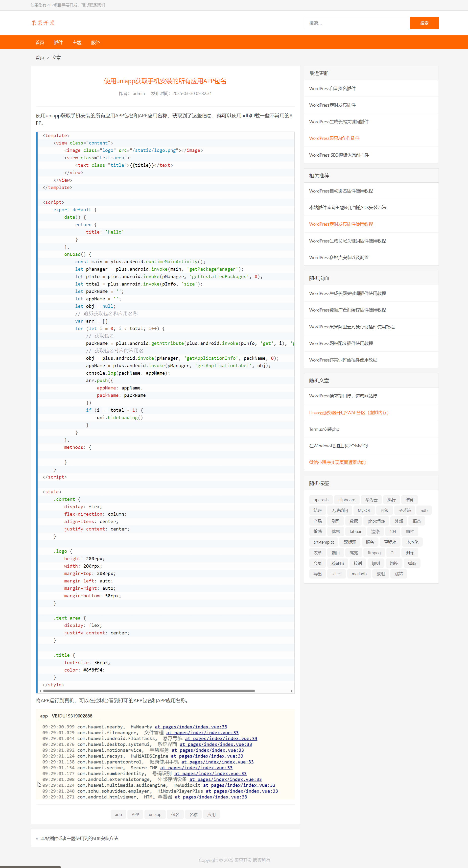Click the 应用 tag below the article
The width and height of the screenshot is (468, 868).
211,814
